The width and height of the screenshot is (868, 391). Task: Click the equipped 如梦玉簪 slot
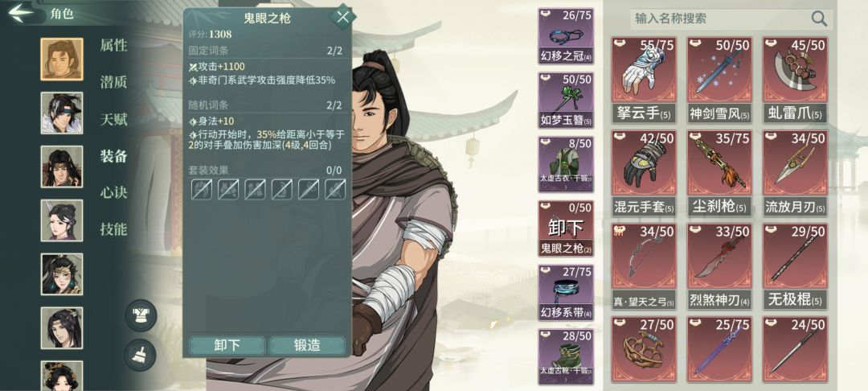(566, 101)
